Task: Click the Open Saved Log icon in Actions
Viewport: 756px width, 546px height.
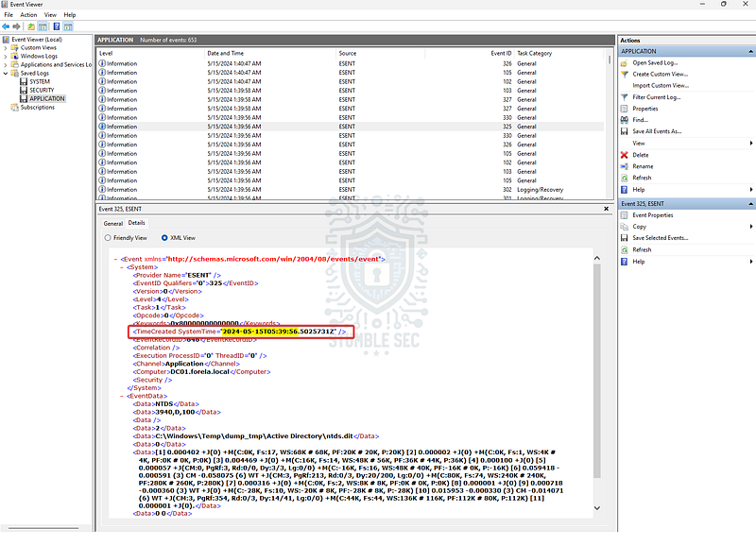Action: point(624,63)
